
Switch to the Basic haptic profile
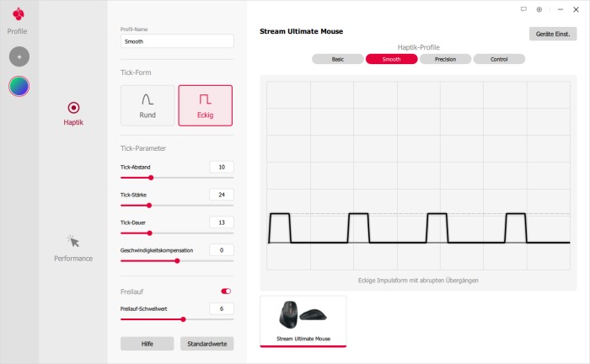tap(337, 60)
